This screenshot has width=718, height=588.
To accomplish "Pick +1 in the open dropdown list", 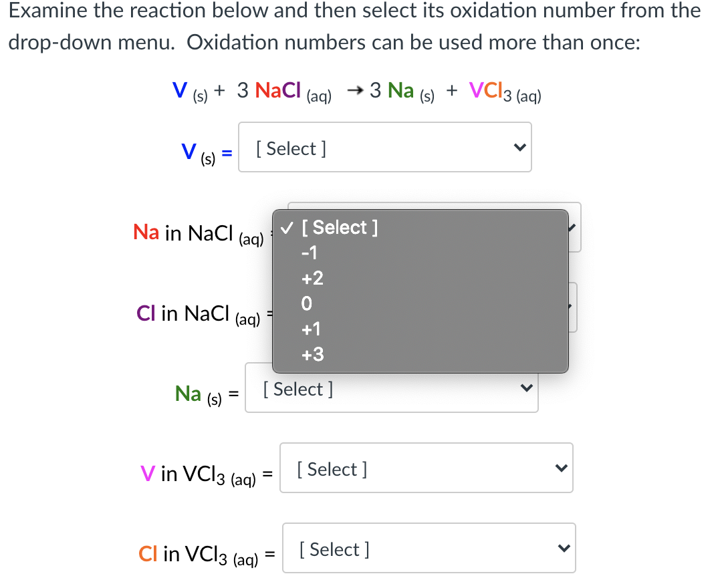I will pyautogui.click(x=312, y=329).
